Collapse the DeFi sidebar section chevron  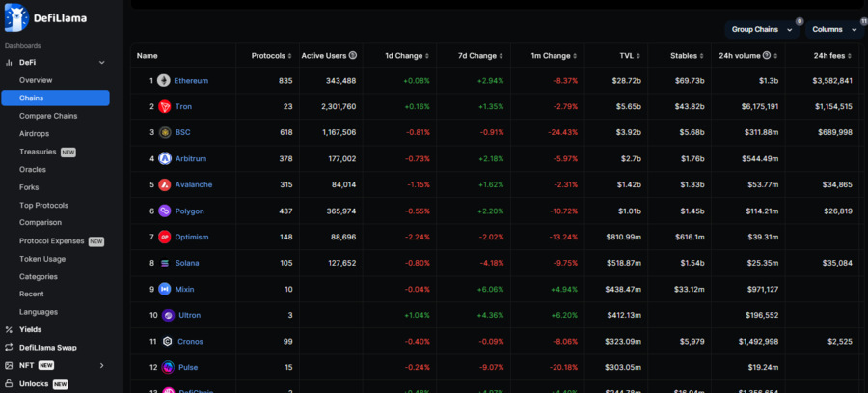[x=102, y=63]
